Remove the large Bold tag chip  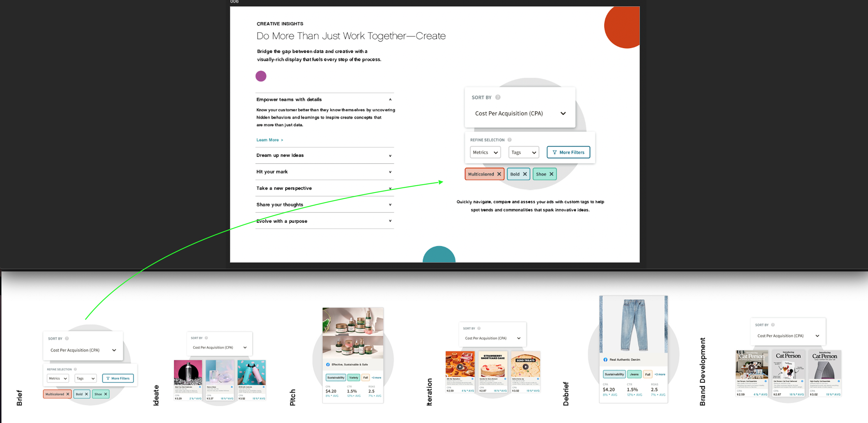pyautogui.click(x=525, y=174)
